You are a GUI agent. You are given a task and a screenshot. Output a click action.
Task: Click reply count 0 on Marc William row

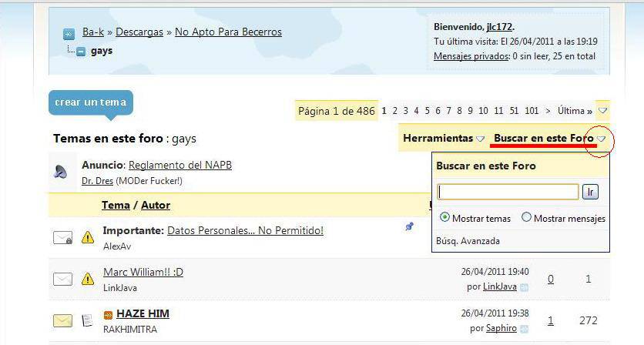click(x=551, y=280)
